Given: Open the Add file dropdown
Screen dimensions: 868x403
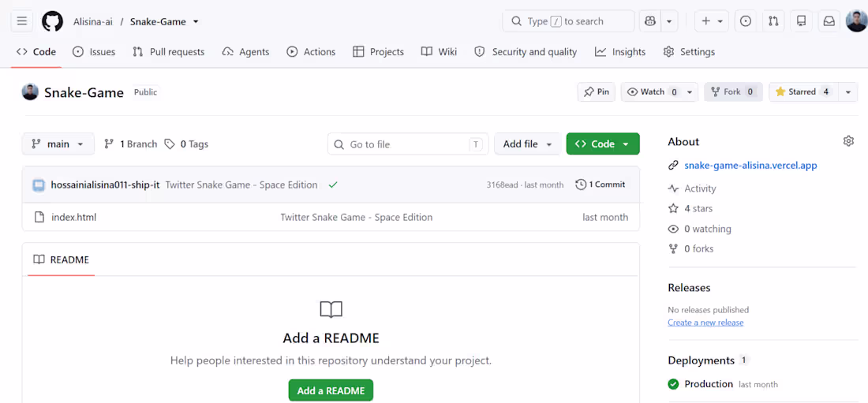Looking at the screenshot, I should tap(528, 144).
